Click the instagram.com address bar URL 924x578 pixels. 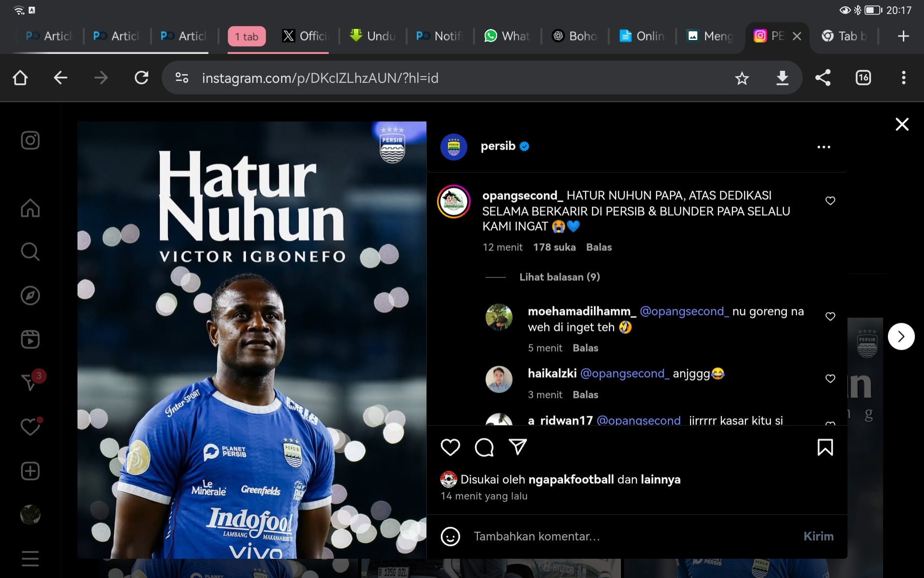320,78
